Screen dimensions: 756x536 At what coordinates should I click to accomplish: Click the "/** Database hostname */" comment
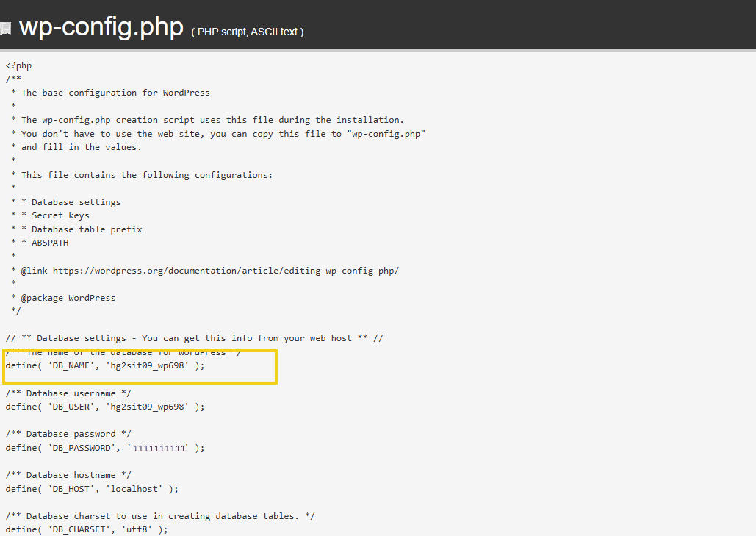coord(68,475)
